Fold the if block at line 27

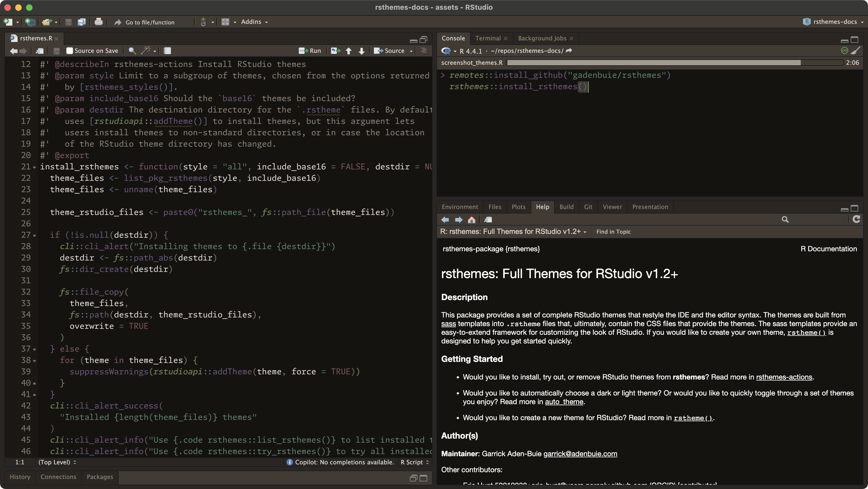pos(34,235)
